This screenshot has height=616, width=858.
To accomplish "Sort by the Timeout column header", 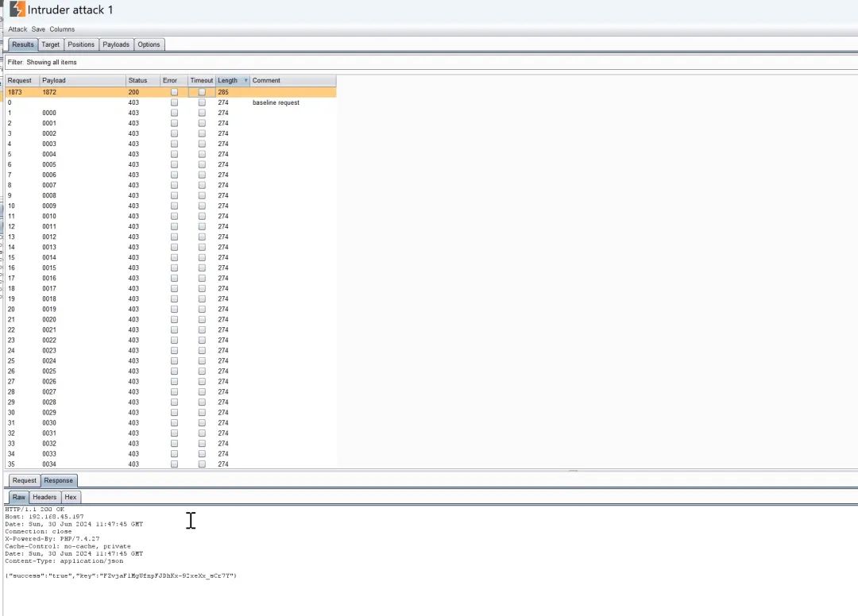I will click(x=201, y=80).
